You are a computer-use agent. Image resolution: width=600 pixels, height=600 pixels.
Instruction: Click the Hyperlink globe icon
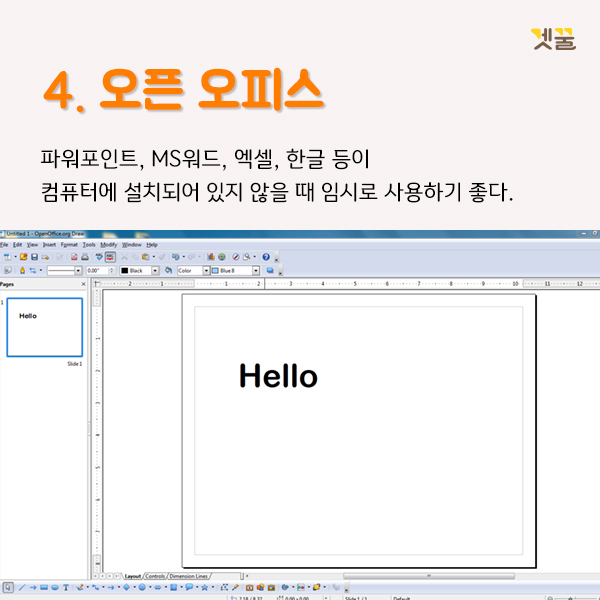point(222,257)
